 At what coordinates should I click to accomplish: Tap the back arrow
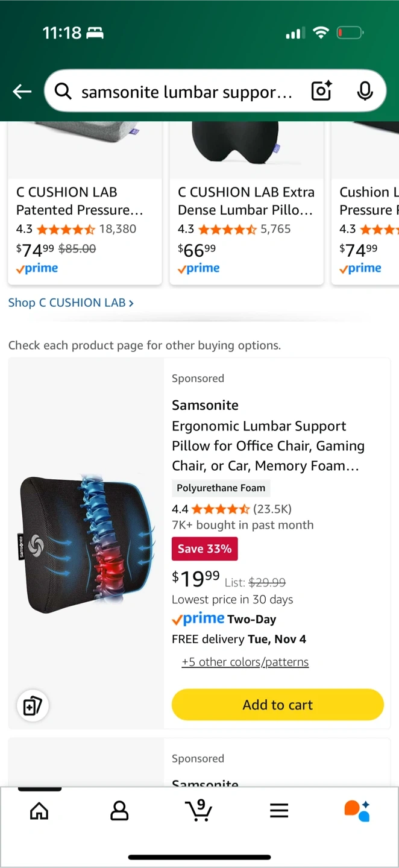pyautogui.click(x=22, y=92)
